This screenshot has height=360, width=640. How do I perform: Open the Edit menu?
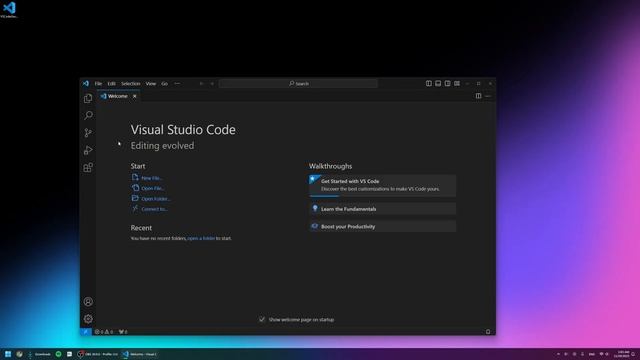click(x=111, y=84)
